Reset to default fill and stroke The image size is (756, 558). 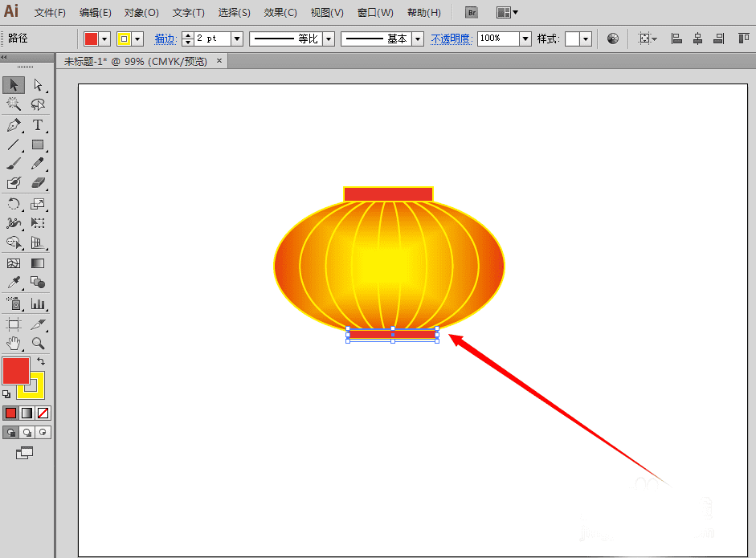click(x=6, y=394)
